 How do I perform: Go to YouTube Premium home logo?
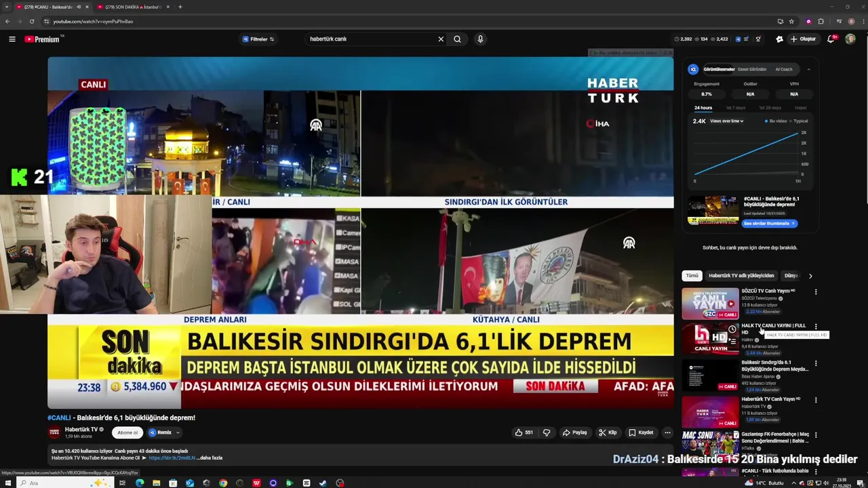42,39
